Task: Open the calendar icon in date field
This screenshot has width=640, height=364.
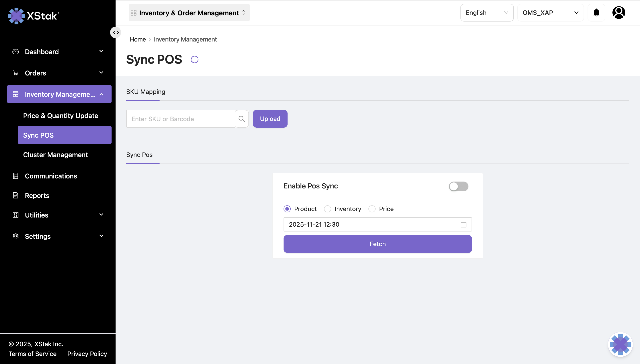Action: [463, 224]
